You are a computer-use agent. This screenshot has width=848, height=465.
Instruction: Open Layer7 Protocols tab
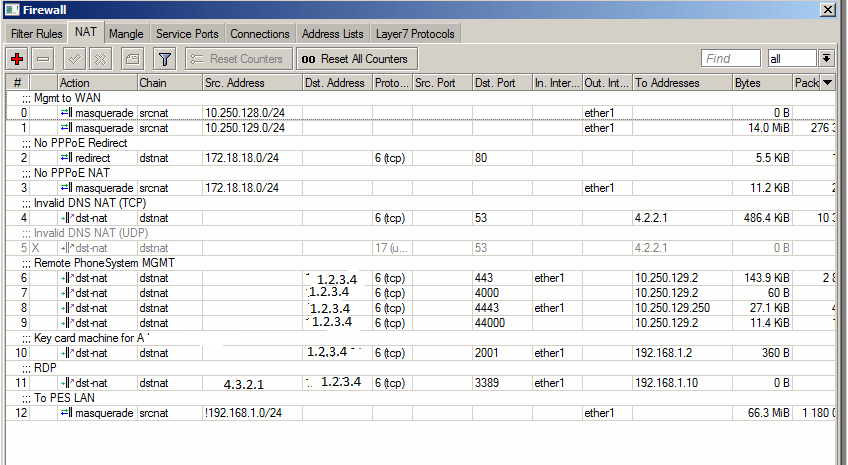[415, 34]
